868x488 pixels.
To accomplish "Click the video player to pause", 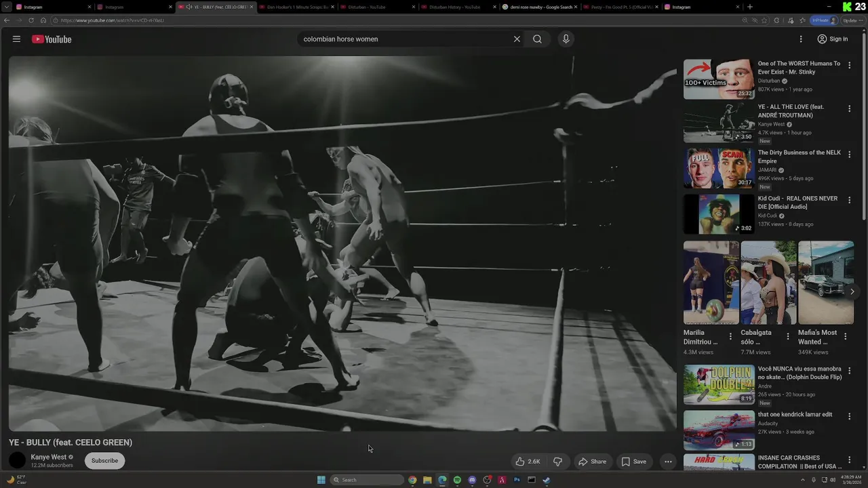I will 342,244.
